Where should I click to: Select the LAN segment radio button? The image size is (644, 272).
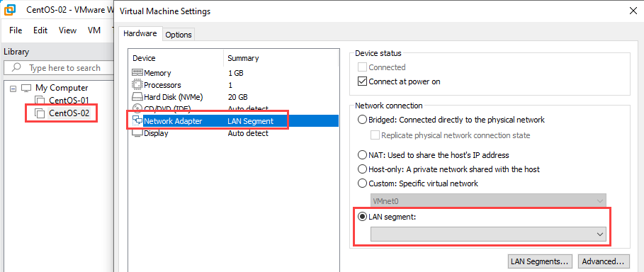click(x=362, y=217)
